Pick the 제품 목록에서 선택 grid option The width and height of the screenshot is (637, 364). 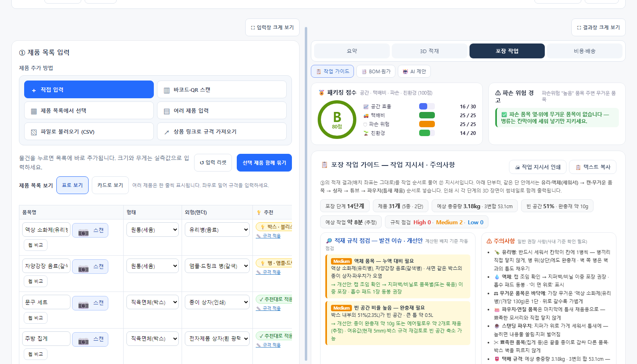(x=89, y=110)
